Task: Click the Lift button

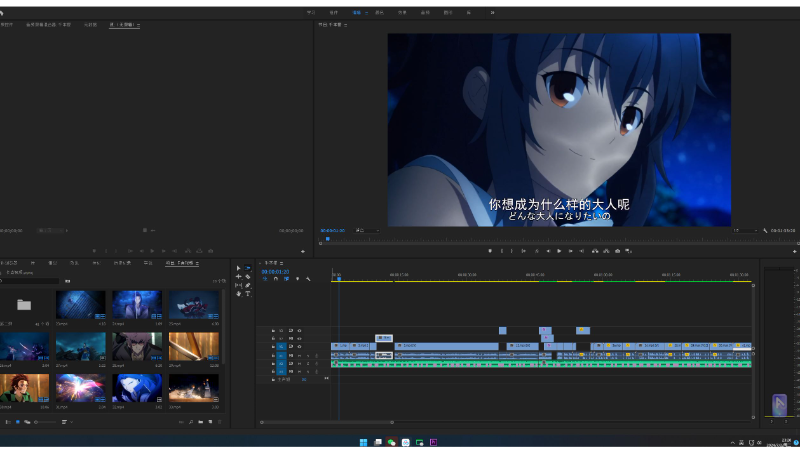Action: [x=595, y=251]
